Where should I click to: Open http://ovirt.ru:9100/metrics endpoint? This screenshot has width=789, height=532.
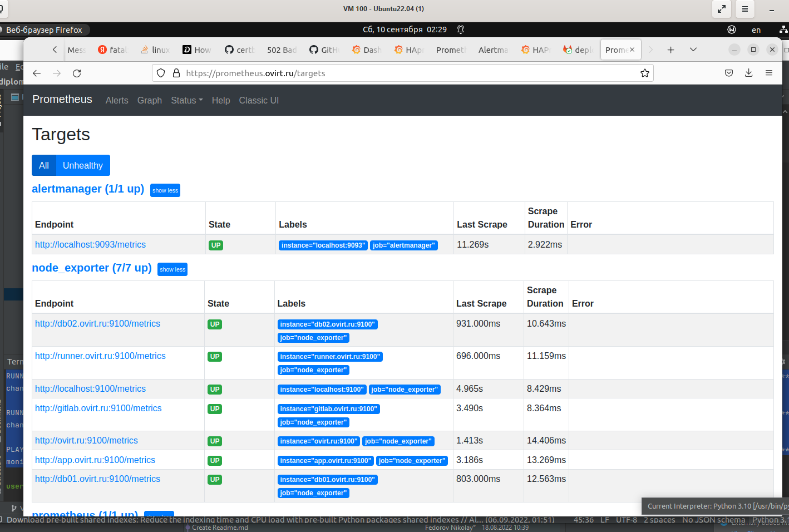coord(86,440)
